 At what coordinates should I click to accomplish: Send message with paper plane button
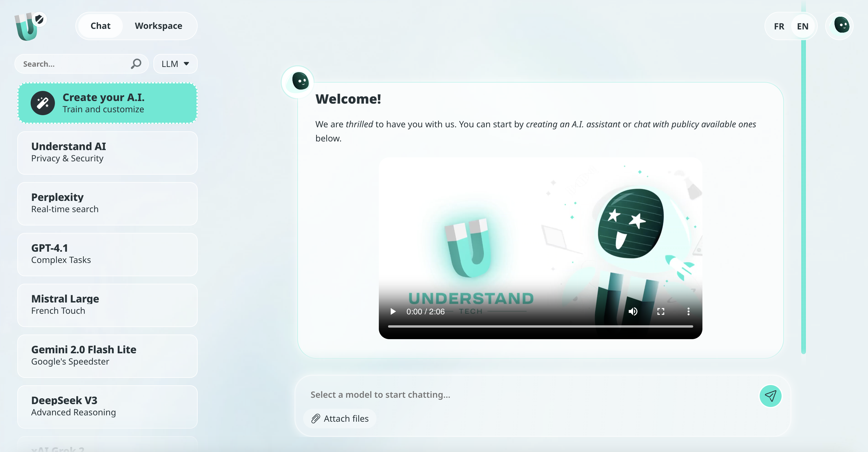click(770, 396)
